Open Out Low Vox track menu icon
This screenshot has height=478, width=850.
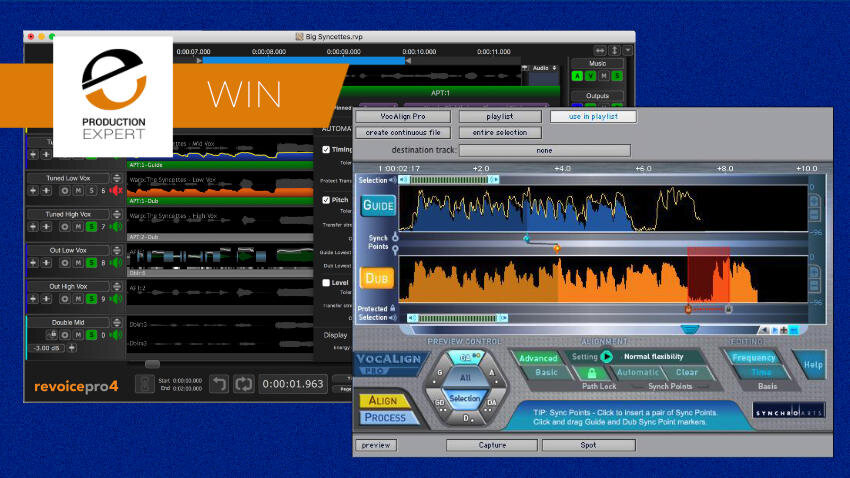pyautogui.click(x=117, y=250)
